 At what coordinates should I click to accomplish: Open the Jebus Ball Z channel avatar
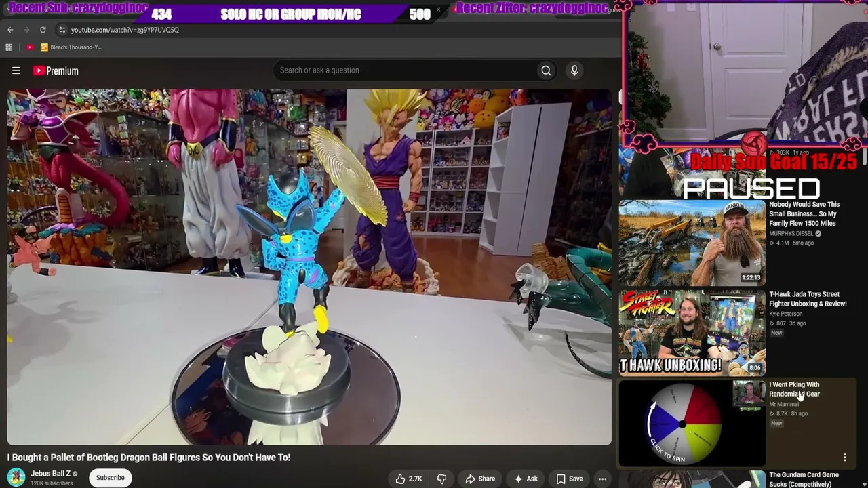coord(16,478)
